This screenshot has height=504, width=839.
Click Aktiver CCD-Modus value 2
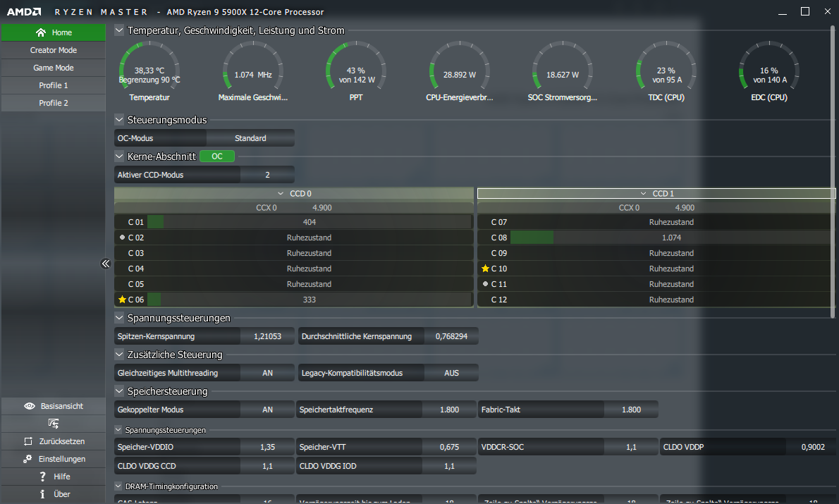267,175
